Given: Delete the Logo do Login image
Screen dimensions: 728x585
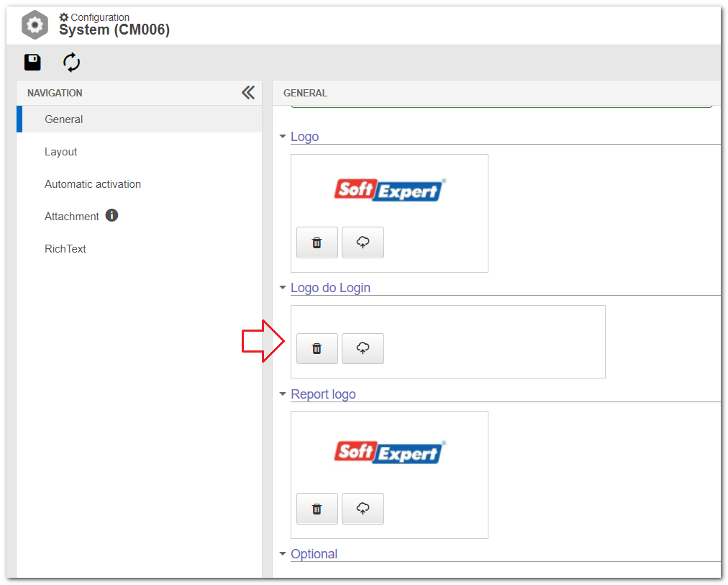Looking at the screenshot, I should (x=317, y=349).
